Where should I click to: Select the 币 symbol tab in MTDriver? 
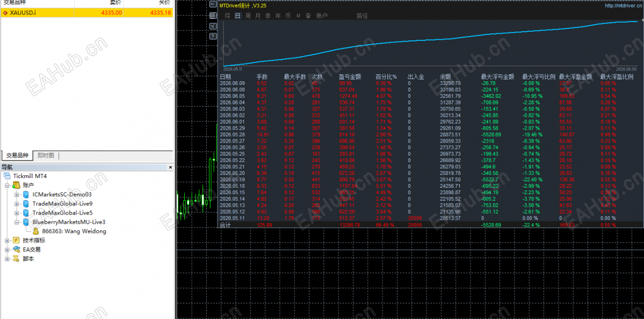(288, 16)
